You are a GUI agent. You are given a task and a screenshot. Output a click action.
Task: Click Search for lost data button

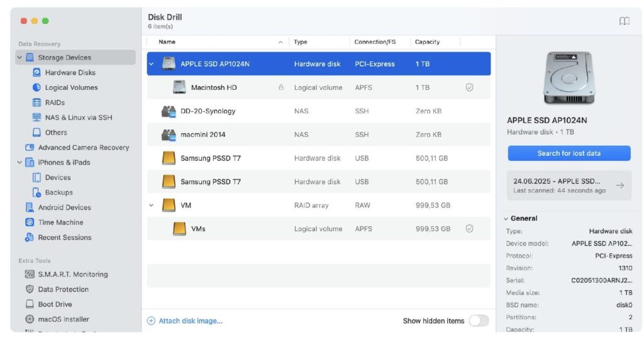[x=569, y=153]
